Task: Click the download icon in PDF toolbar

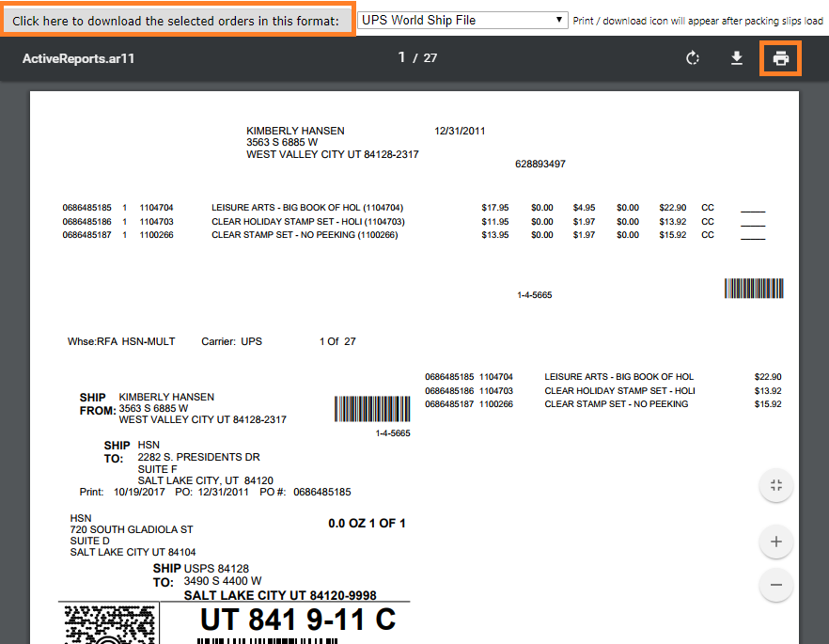Action: point(737,58)
